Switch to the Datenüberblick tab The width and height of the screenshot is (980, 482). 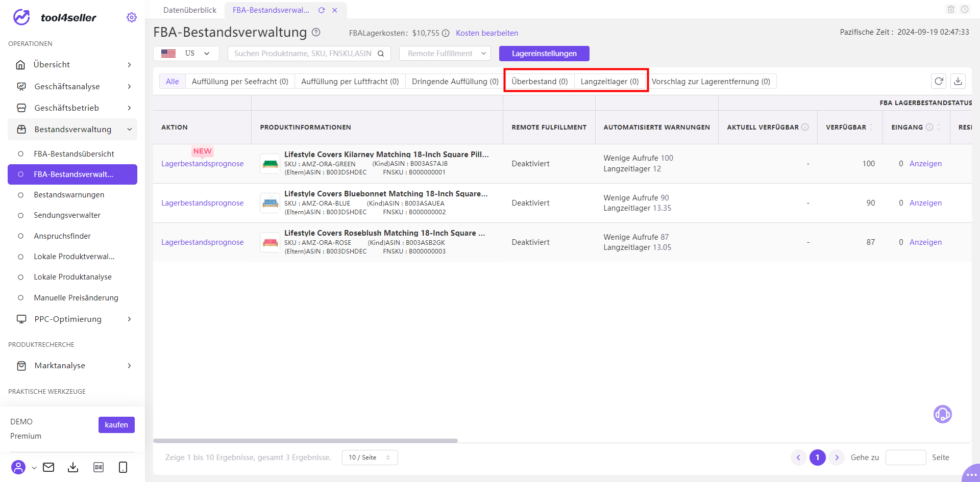190,10
